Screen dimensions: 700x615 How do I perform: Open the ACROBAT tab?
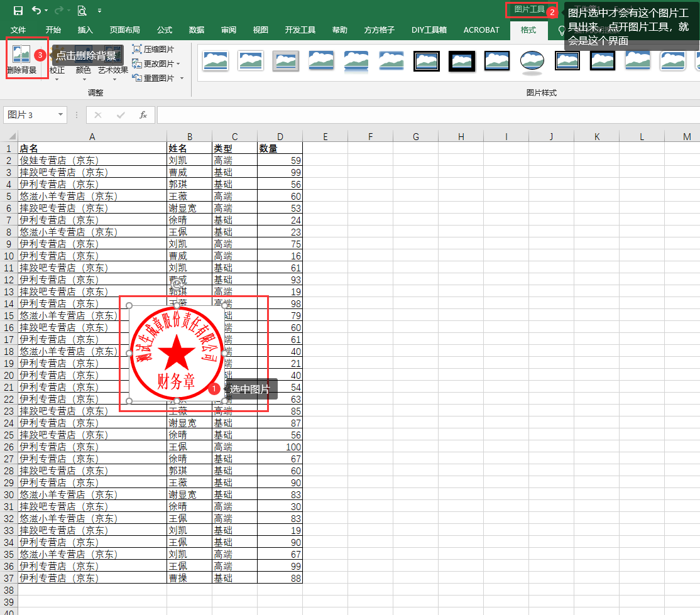(481, 30)
